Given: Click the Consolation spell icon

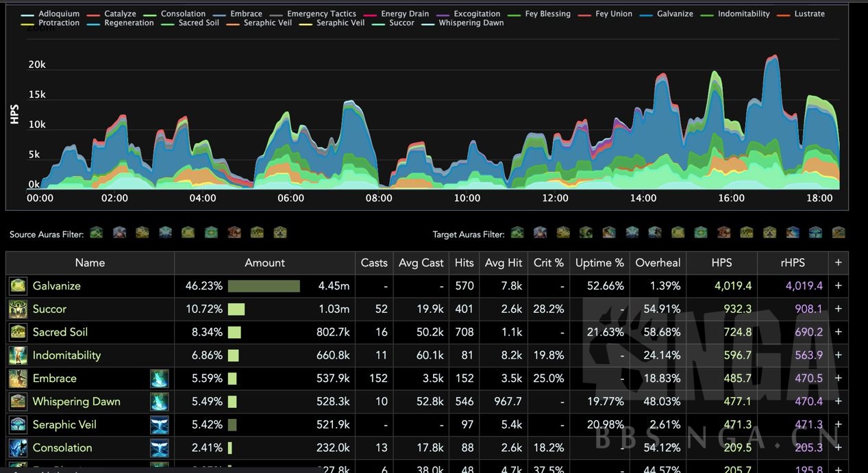Looking at the screenshot, I should click(x=18, y=448).
